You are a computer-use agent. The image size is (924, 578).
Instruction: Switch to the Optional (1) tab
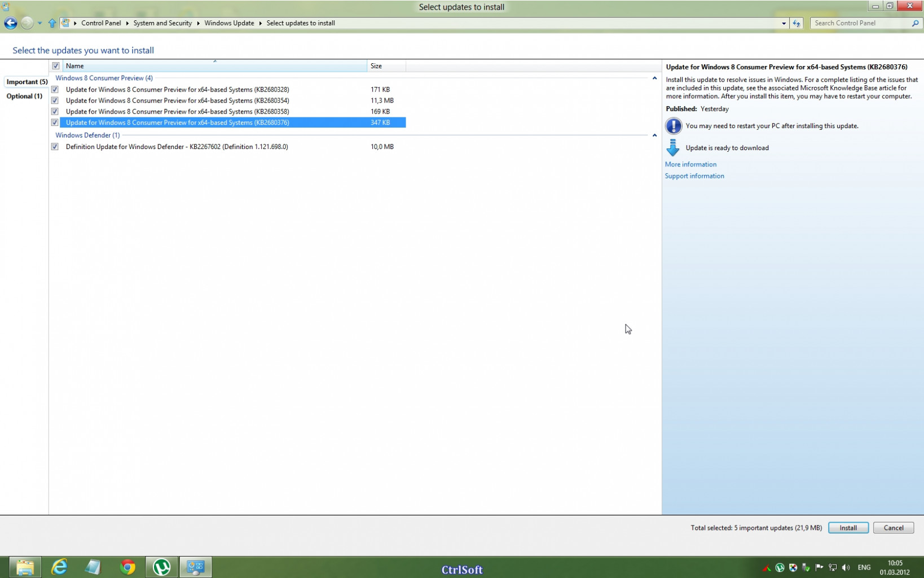(x=24, y=96)
